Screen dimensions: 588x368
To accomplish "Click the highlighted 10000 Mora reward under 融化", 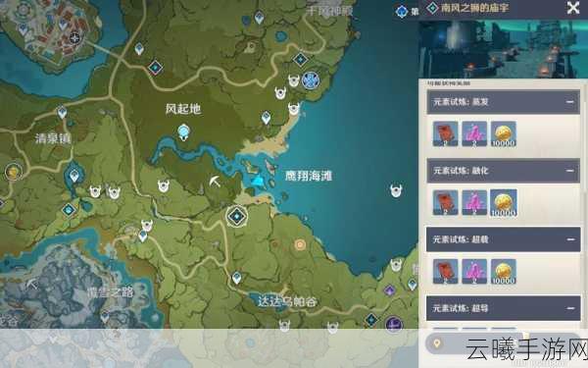I will [x=504, y=203].
